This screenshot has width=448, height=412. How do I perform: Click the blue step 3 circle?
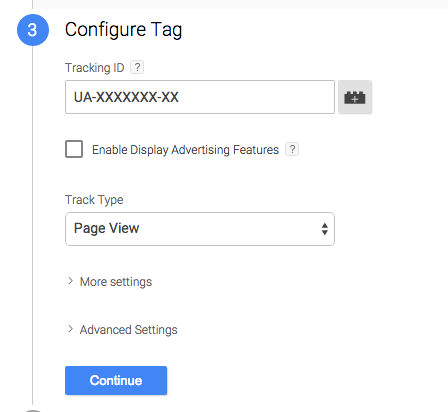(33, 30)
